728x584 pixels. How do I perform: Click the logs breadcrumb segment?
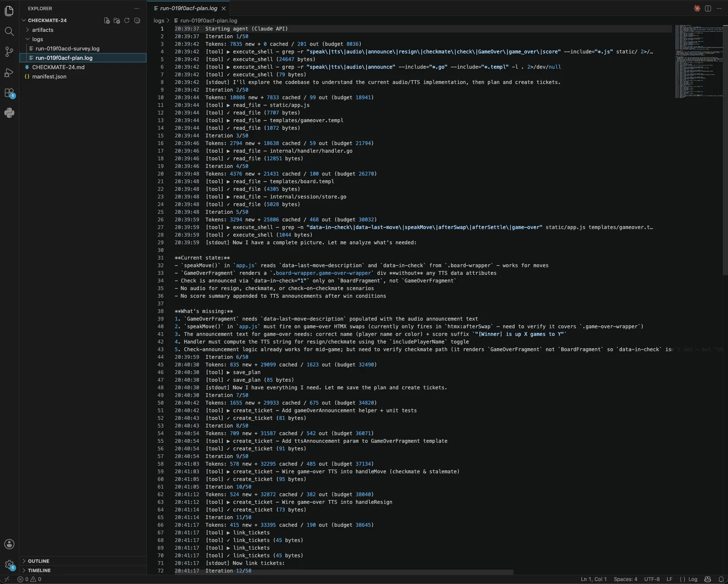click(159, 20)
